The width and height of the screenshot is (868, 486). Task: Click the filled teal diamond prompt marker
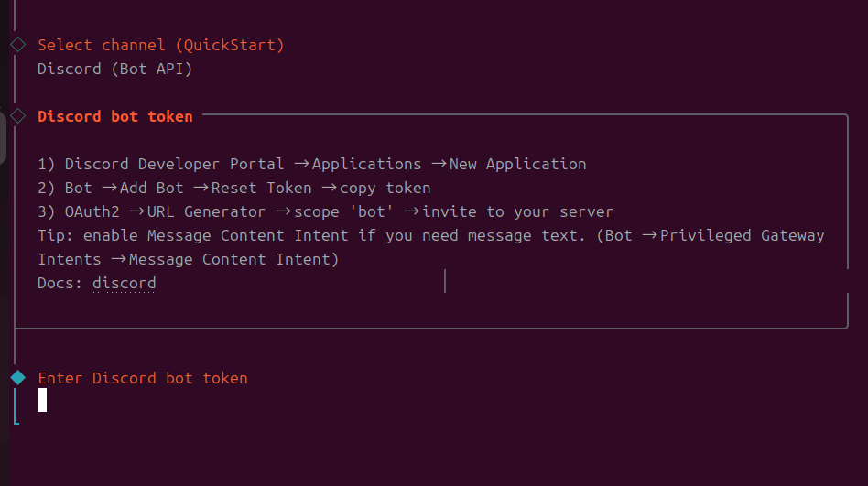click(17, 377)
